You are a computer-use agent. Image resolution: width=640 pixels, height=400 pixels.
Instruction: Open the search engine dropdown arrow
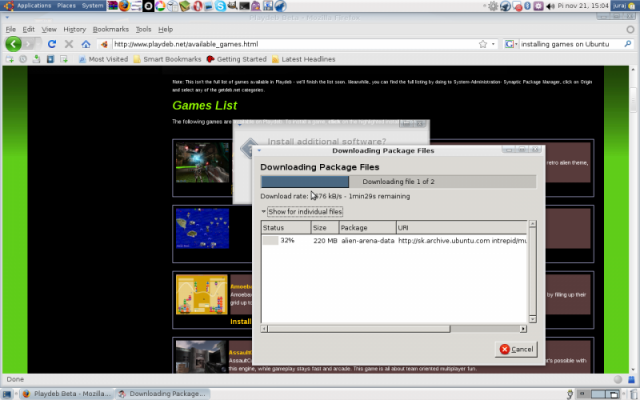(x=516, y=44)
